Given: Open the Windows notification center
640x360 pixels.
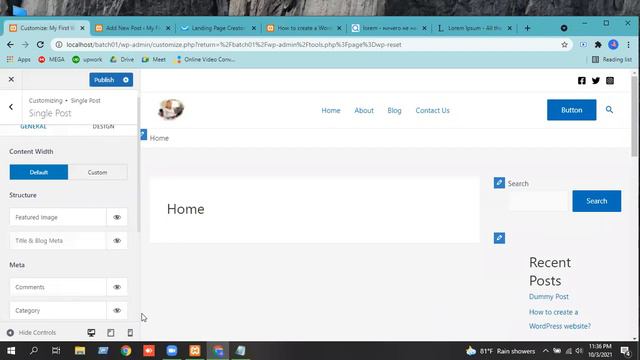Looking at the screenshot, I should tap(625, 351).
